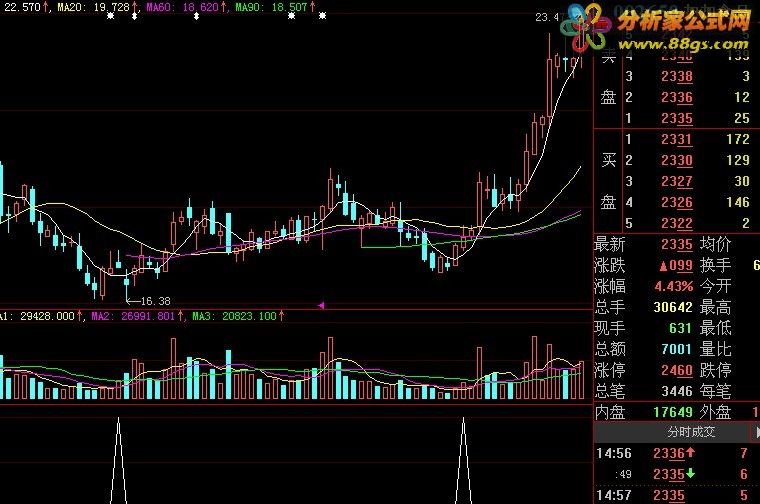Viewport: 760px width, 504px height.
Task: Click the magenta triangle marker below price chart
Action: coord(320,305)
